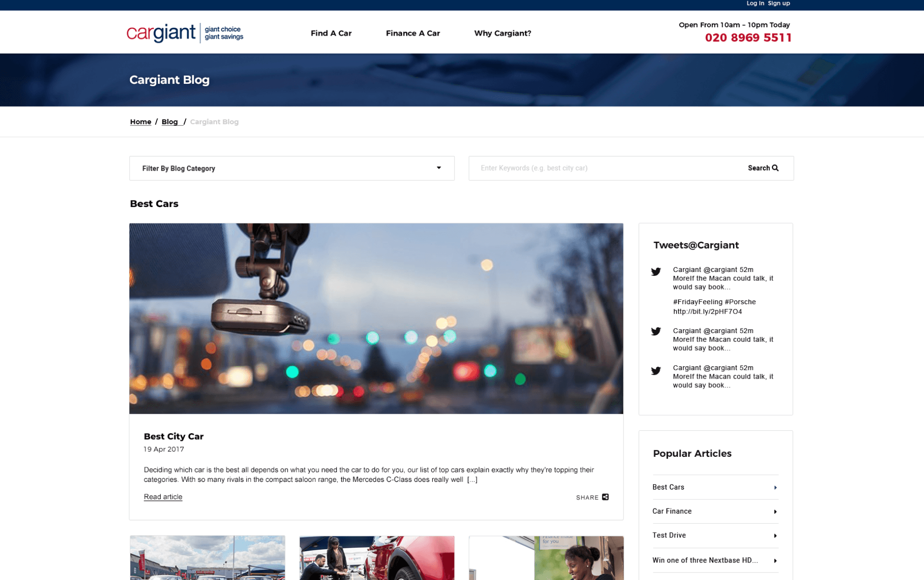Click the Sign up link
The height and width of the screenshot is (580, 924).
(x=779, y=3)
